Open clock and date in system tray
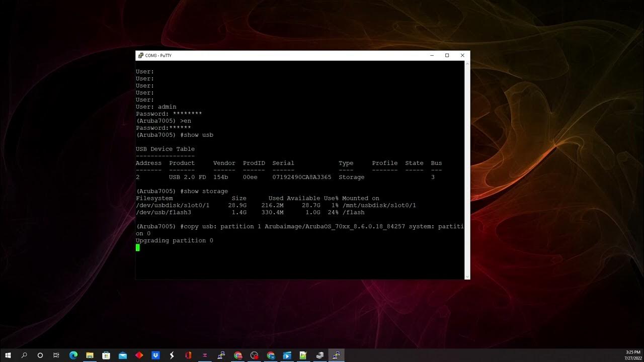 pos(632,355)
